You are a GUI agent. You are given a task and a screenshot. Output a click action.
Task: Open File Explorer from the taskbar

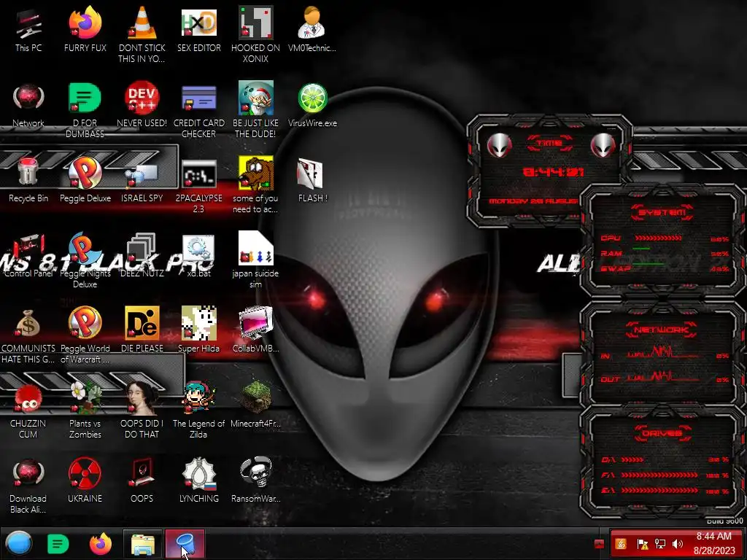pos(143,544)
